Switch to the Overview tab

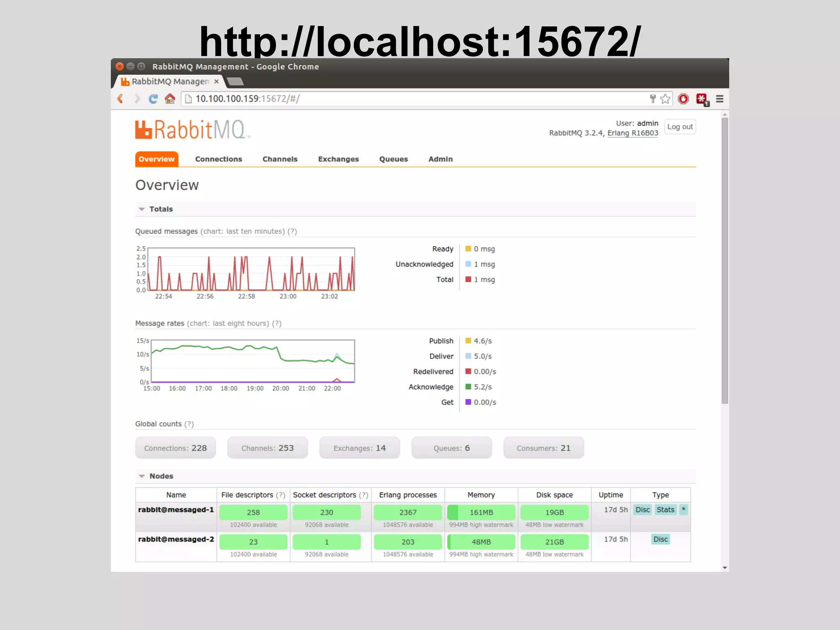point(157,159)
